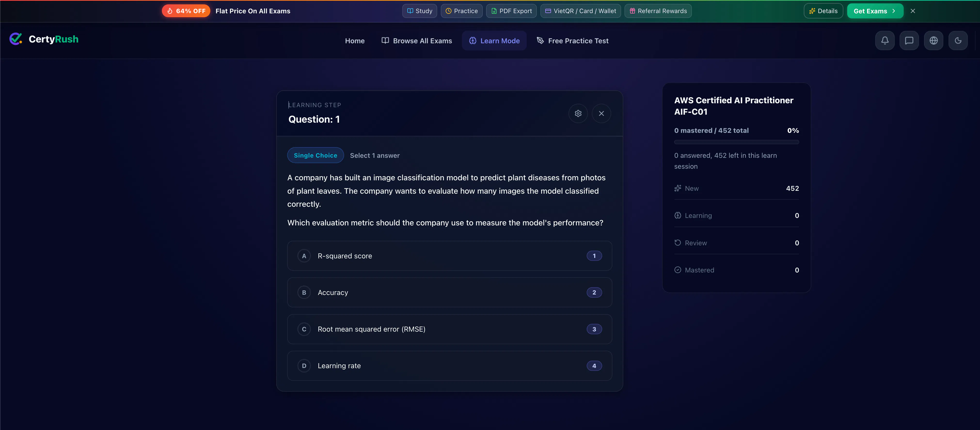Click '0 answered, 452 left' session text
This screenshot has height=430, width=980.
[x=726, y=161]
